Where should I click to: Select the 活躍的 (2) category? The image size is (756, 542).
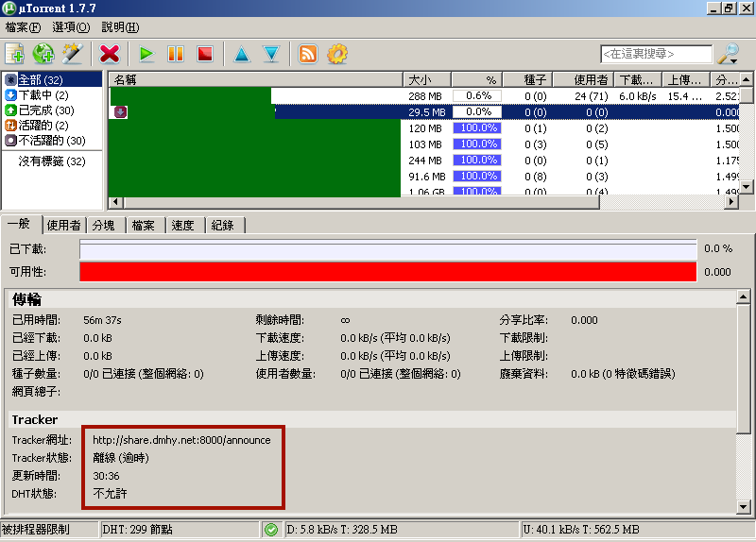[x=37, y=126]
